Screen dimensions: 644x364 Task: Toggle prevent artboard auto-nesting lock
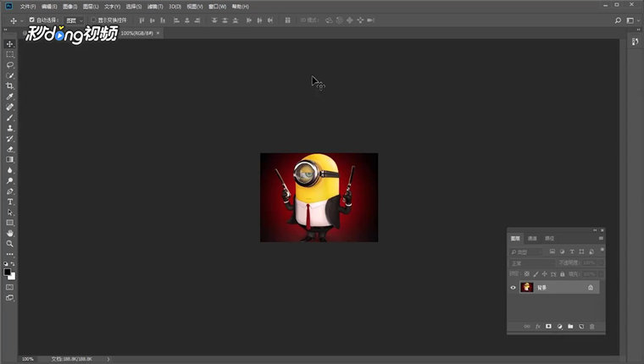pos(553,274)
